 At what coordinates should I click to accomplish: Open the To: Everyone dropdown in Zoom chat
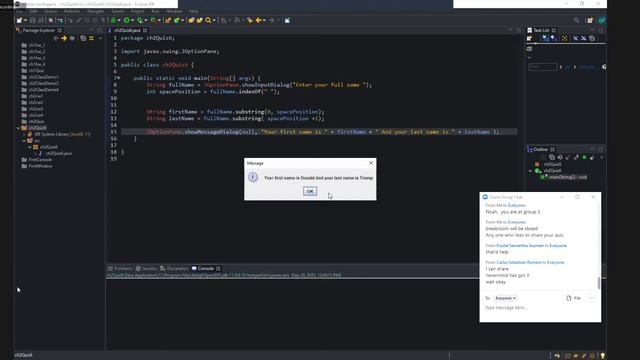(x=506, y=298)
